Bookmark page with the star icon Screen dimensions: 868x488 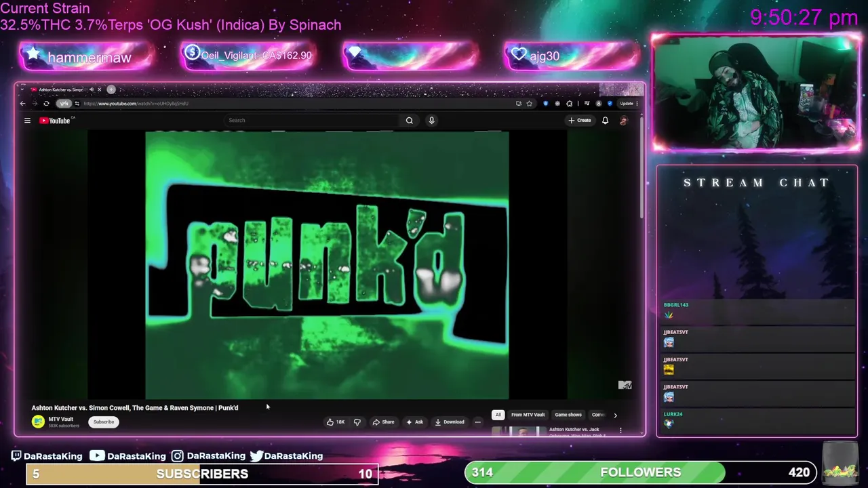click(x=529, y=104)
